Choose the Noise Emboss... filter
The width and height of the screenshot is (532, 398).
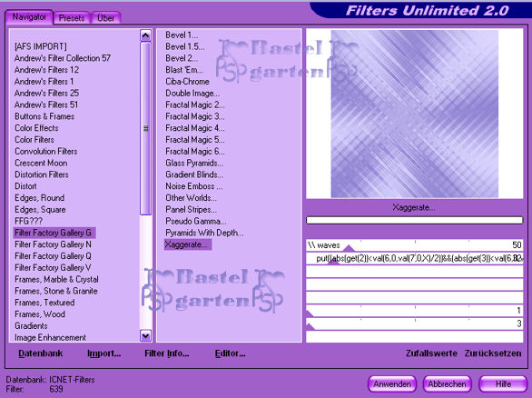click(x=194, y=186)
